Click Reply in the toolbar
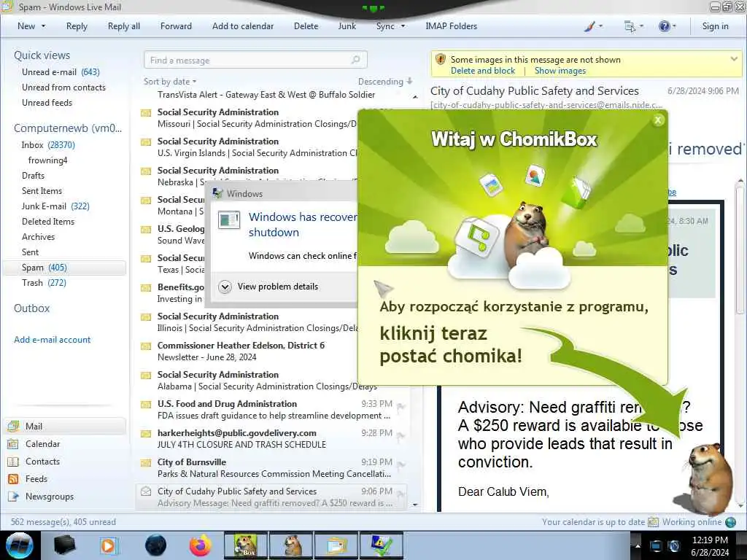Viewport: 747px width, 560px height. (x=77, y=26)
